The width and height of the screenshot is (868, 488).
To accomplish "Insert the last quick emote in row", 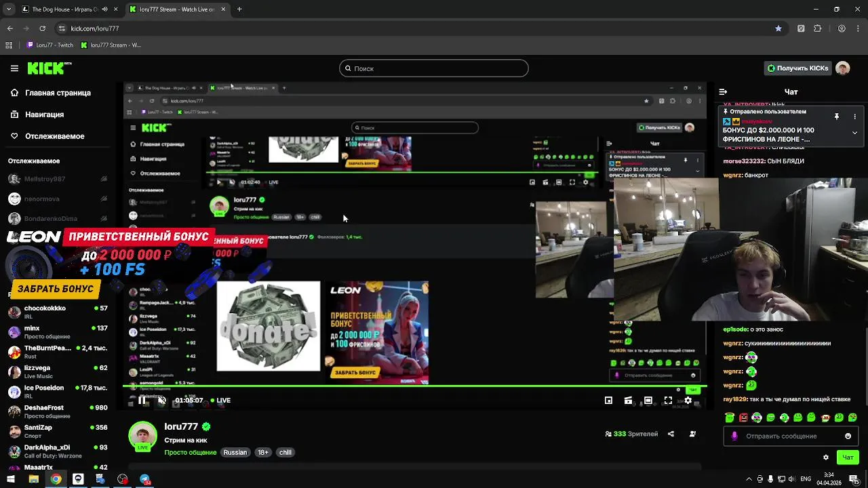I will click(852, 418).
